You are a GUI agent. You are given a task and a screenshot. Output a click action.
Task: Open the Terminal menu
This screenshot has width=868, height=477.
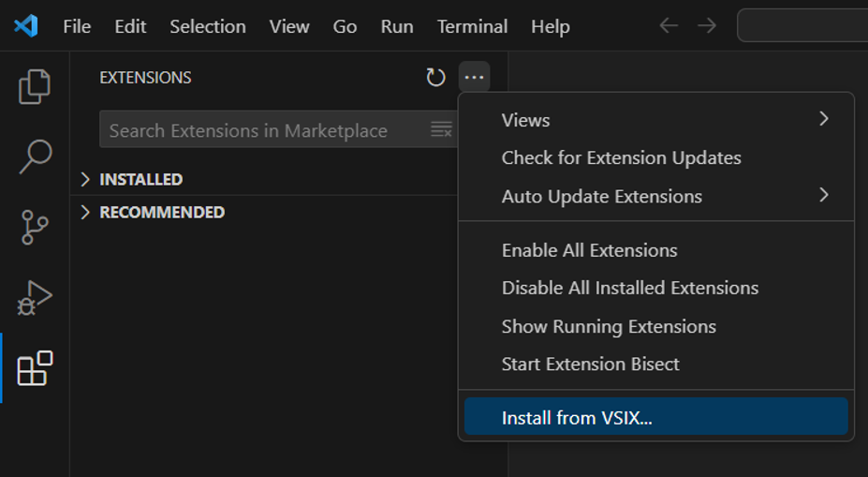click(x=472, y=26)
